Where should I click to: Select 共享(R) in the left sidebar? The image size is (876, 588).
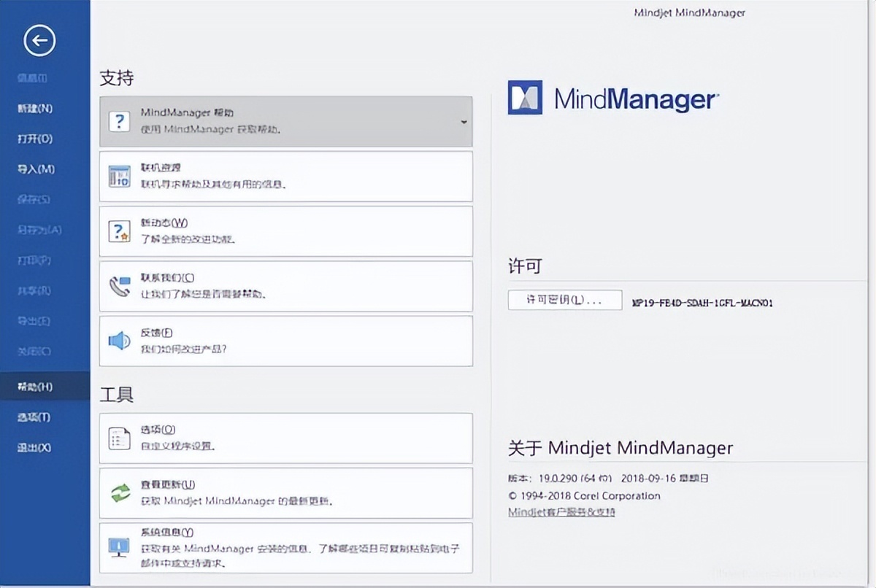(34, 291)
